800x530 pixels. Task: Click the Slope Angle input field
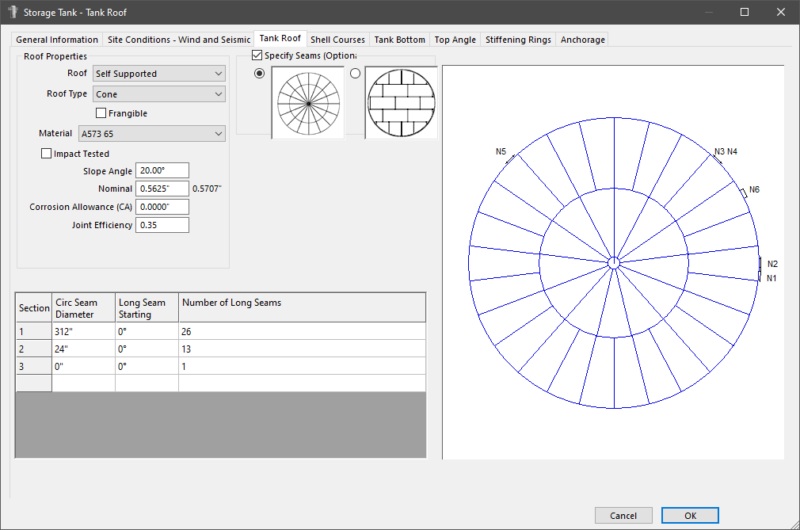point(162,171)
